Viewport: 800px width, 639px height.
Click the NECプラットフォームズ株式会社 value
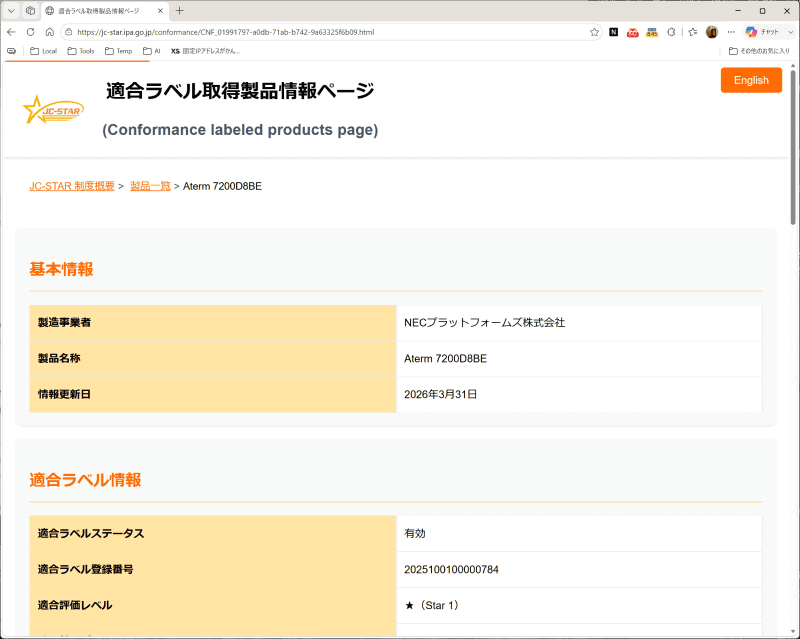pos(485,323)
